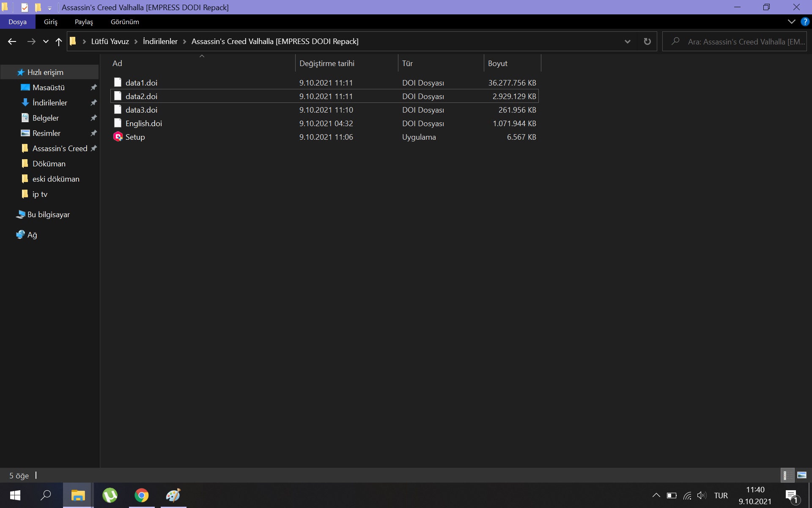Open taskbar search

tap(46, 495)
